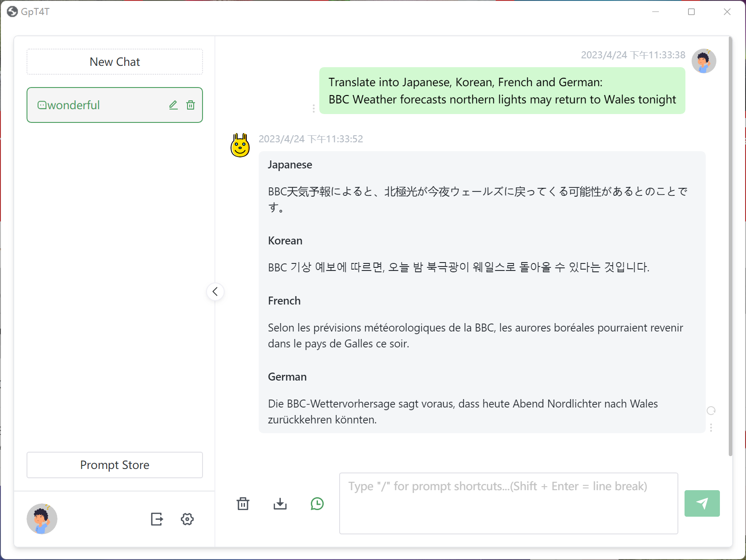Screen dimensions: 746x560
Task: Click the edit pencil icon on wonderful chat
Action: coord(173,105)
